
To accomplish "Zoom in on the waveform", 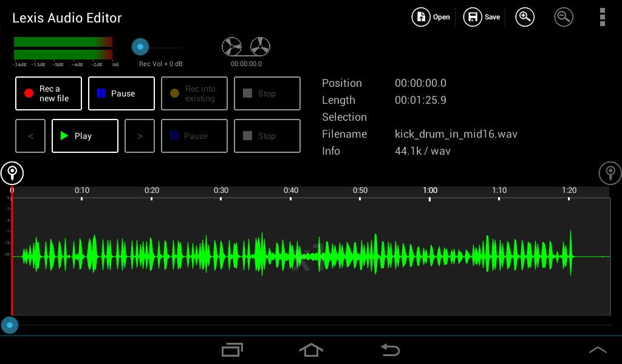I will pyautogui.click(x=524, y=17).
